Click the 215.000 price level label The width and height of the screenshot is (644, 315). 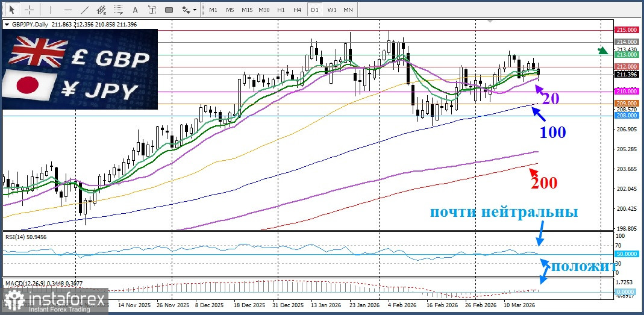pyautogui.click(x=626, y=30)
